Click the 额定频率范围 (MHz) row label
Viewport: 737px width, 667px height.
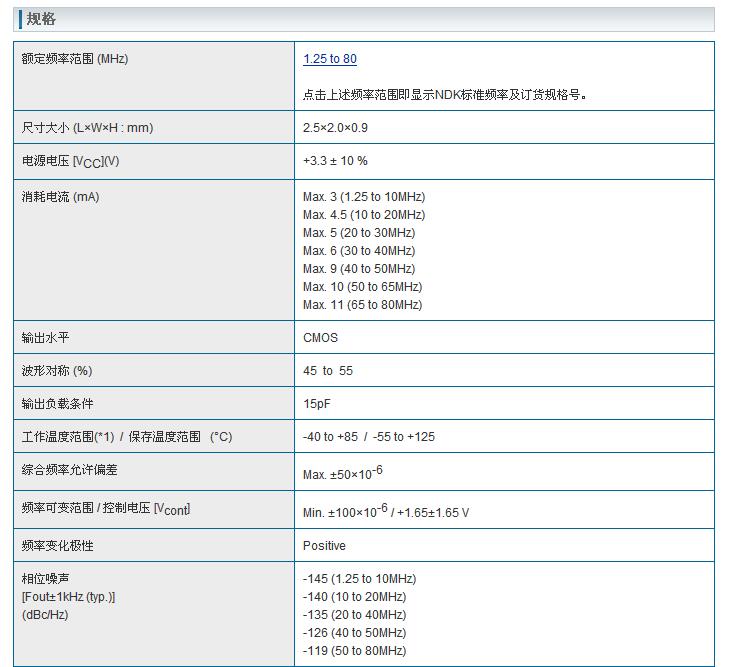(x=75, y=59)
